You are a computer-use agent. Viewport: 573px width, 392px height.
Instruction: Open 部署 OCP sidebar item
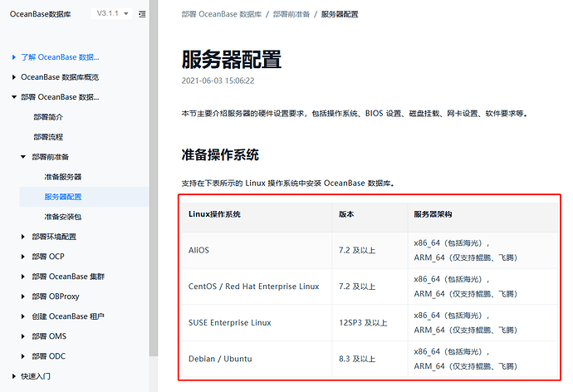[48, 257]
